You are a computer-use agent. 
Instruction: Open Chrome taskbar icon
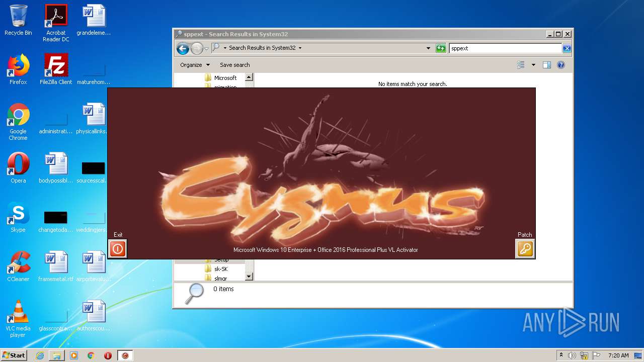coord(91,355)
